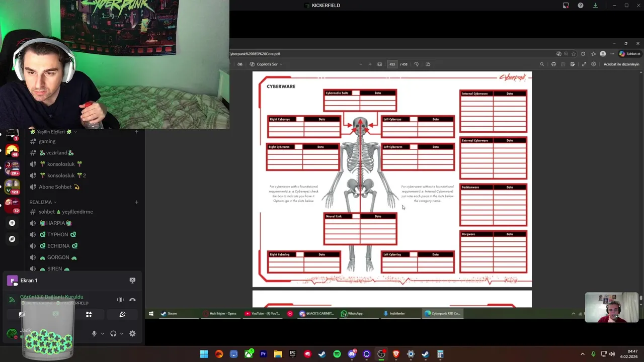Click the fit-to-width icon in PDF toolbar
Image resolution: width=644 pixels, height=362 pixels.
[379, 64]
